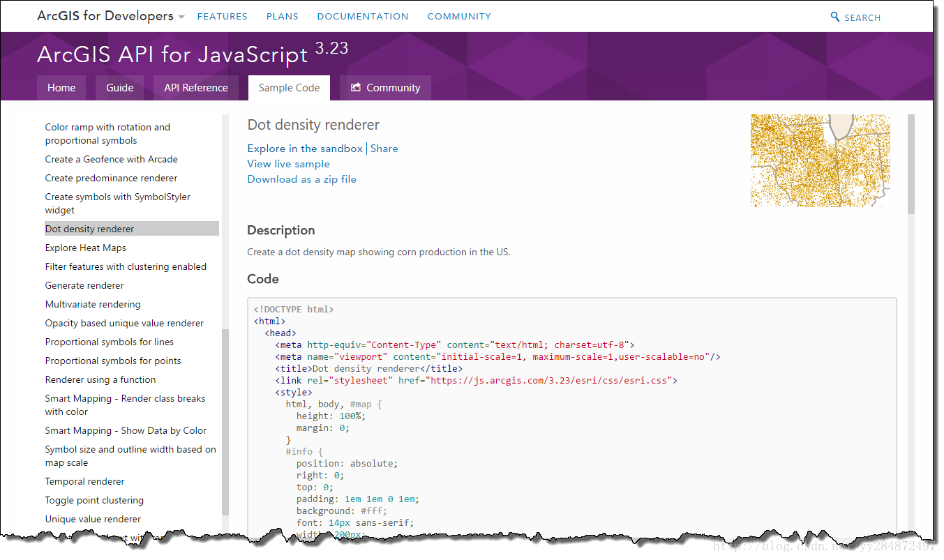Viewport: 944px width, 560px height.
Task: Open Create a Geofence with Arcade
Action: coord(112,159)
